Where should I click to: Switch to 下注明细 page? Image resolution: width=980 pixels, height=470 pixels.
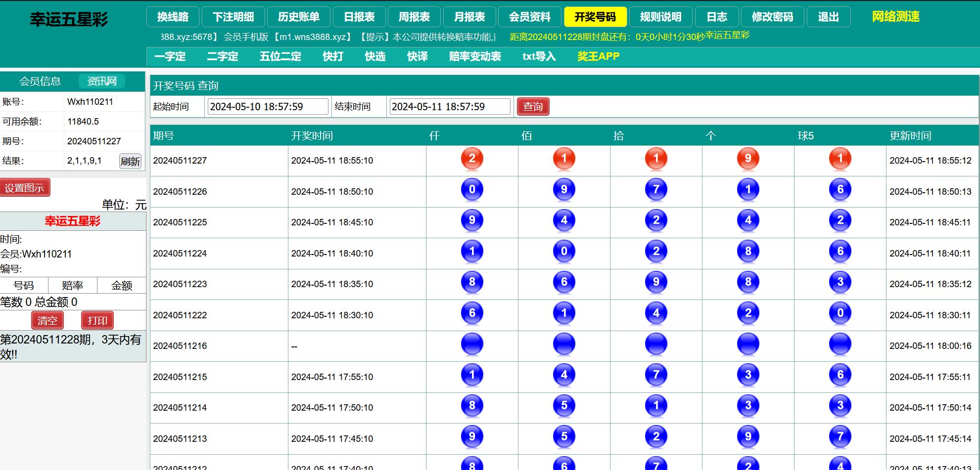point(233,17)
